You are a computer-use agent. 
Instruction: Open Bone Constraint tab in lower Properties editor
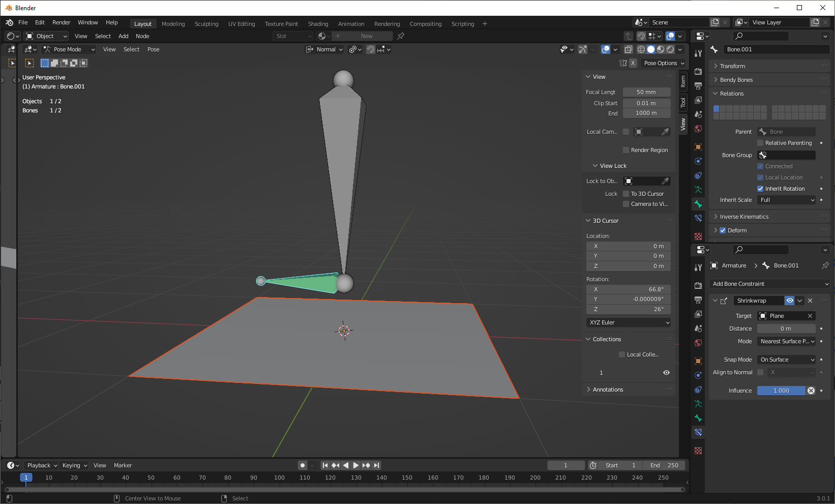[x=698, y=432]
